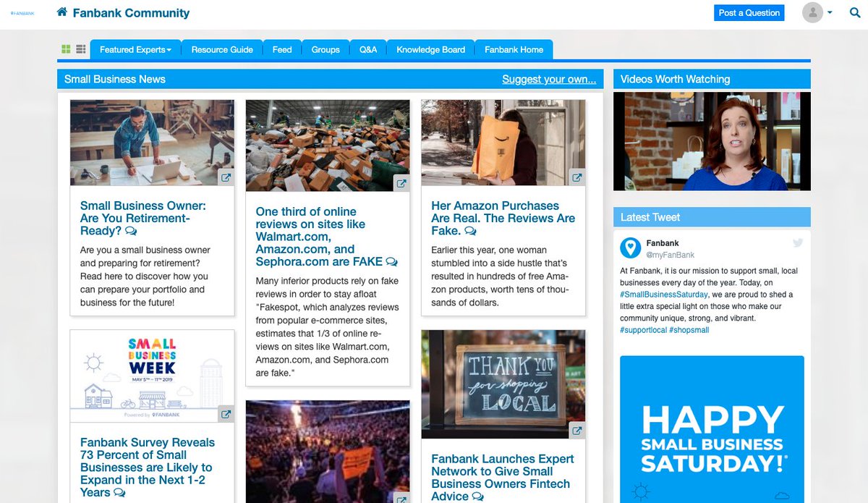Click the Thank You for Shopping Local image
868x503 pixels.
503,384
